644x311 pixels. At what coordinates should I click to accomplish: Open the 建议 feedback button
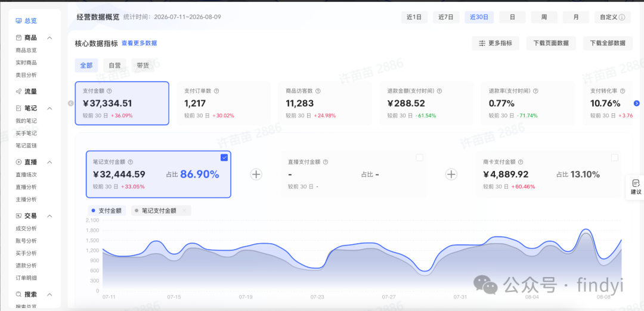click(x=636, y=187)
